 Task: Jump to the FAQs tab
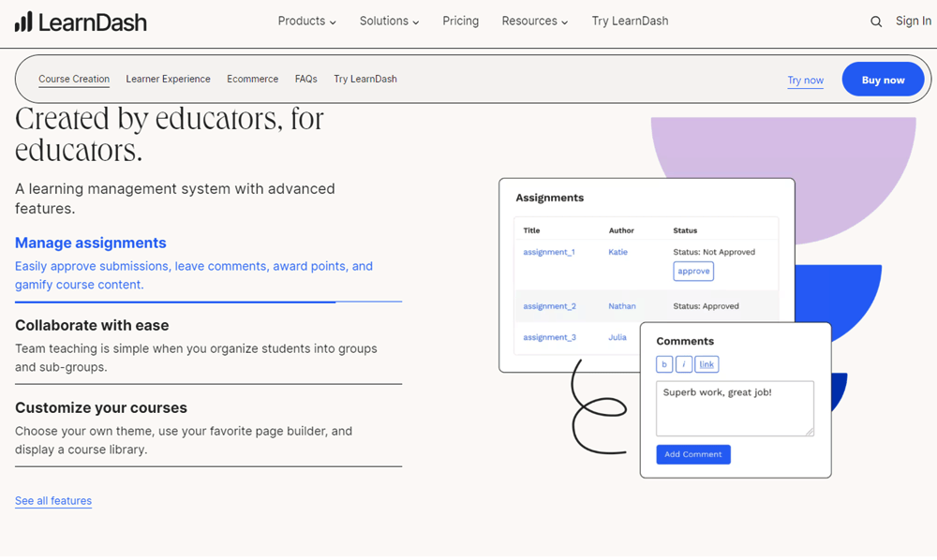click(x=305, y=80)
